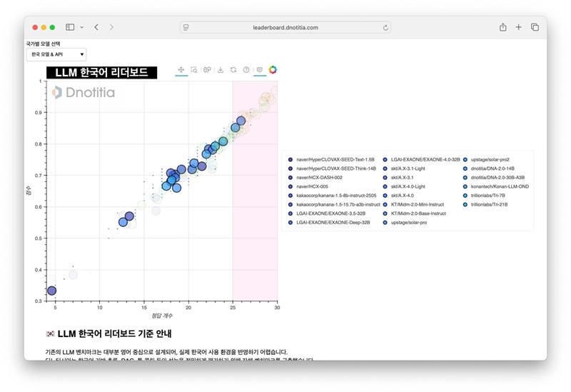
Task: Click konantech/Konan-LLM-OND legend entry
Action: coord(496,186)
